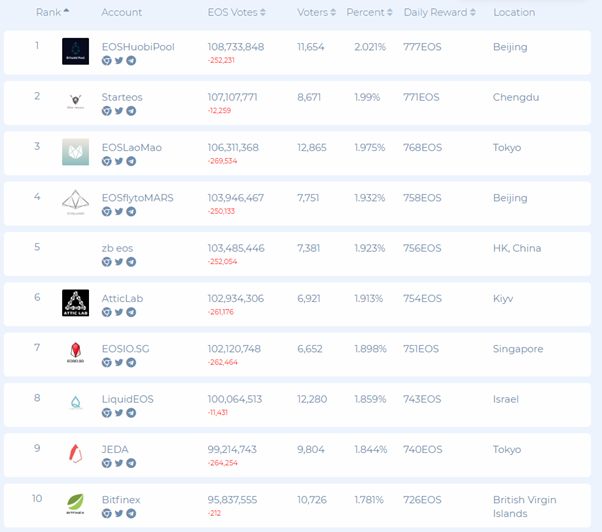
Task: Select the 108,733,848 votes value
Action: [236, 47]
